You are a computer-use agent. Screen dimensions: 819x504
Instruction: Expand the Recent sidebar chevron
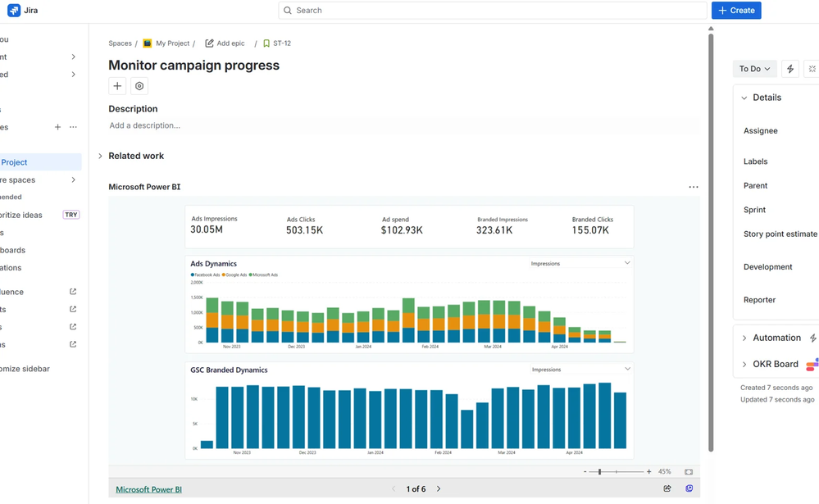point(73,57)
